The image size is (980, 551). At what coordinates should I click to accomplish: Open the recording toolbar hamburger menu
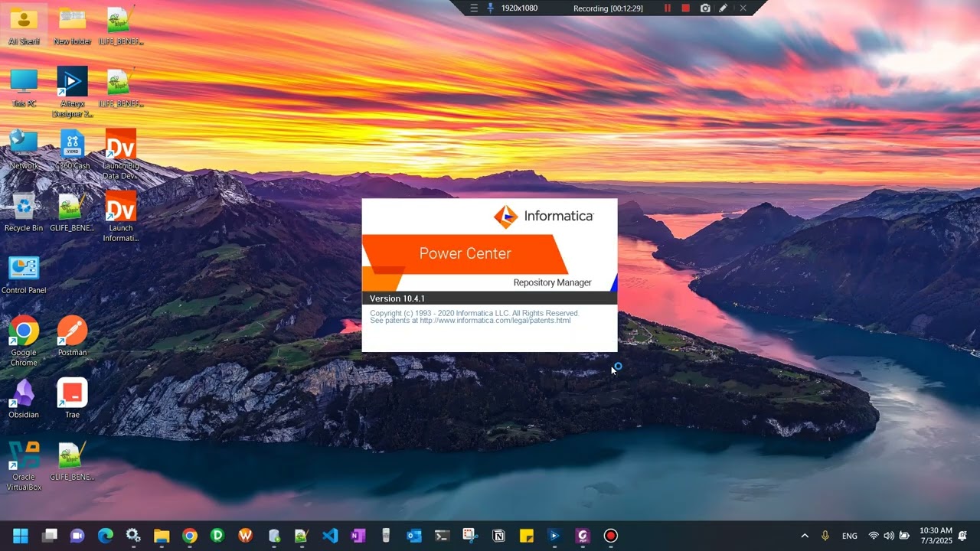(474, 8)
